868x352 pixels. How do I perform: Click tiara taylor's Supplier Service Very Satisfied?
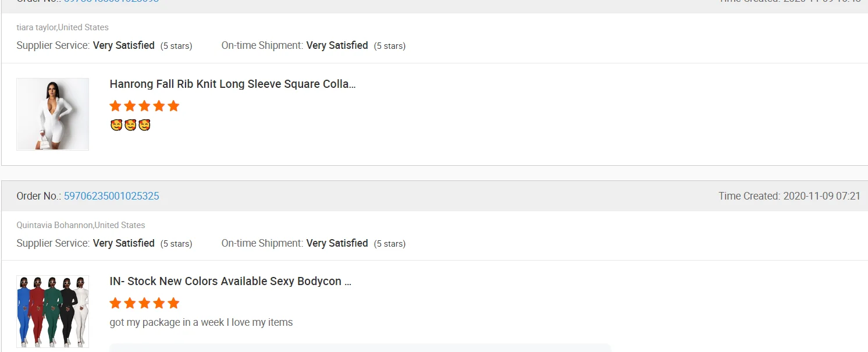pyautogui.click(x=124, y=45)
